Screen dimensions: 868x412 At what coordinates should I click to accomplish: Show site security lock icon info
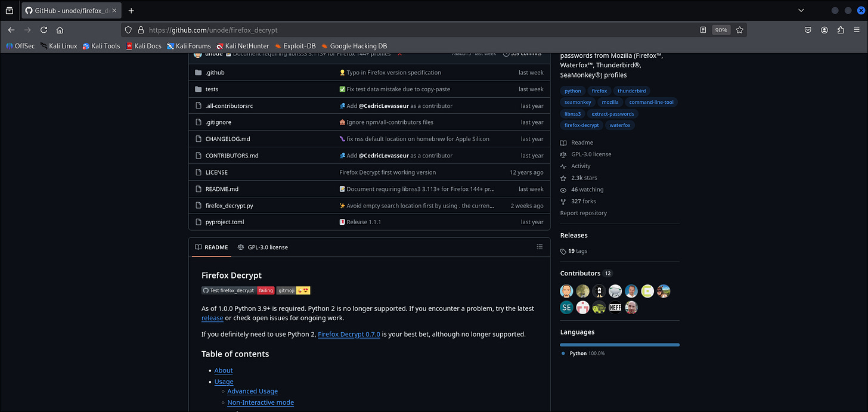(x=141, y=30)
